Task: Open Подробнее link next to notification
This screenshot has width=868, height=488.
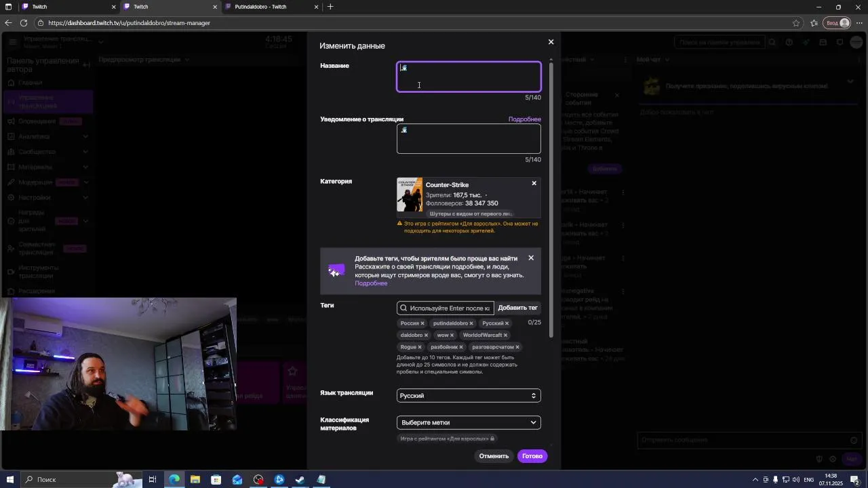Action: pyautogui.click(x=525, y=119)
